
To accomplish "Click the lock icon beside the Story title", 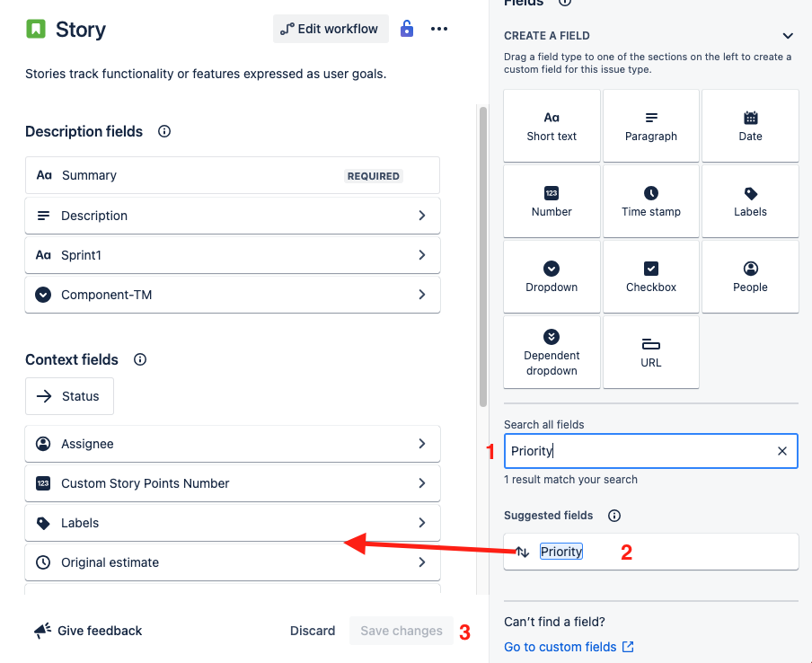I will click(x=406, y=28).
